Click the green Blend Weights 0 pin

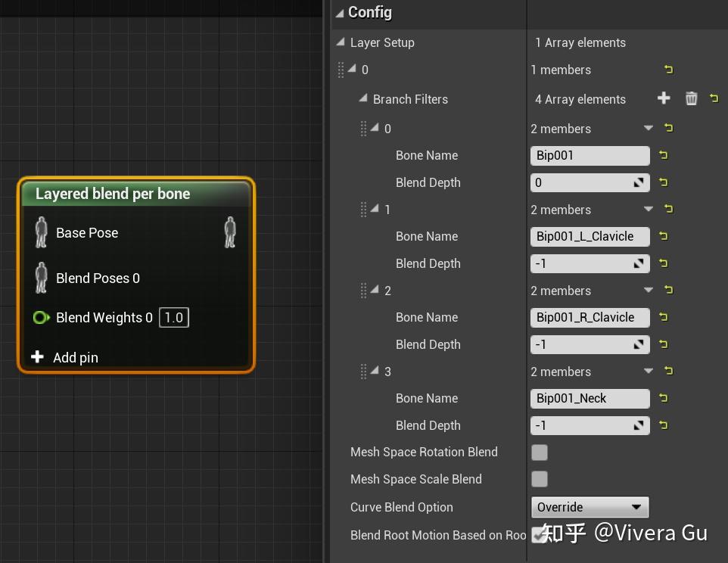(41, 317)
